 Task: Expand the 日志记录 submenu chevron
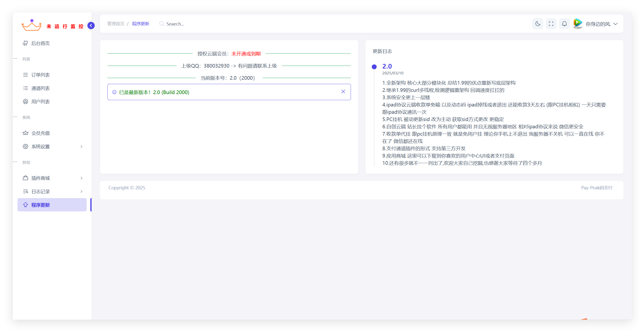(x=81, y=191)
